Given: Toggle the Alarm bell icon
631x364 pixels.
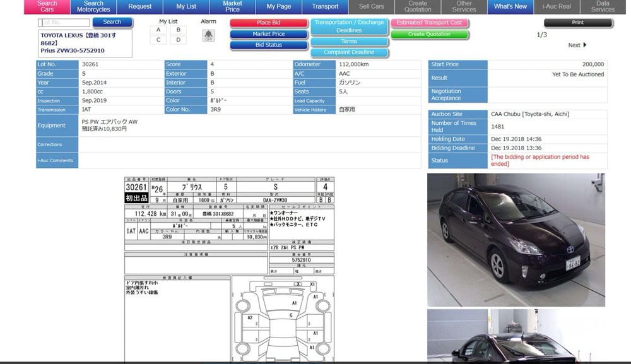Looking at the screenshot, I should [208, 35].
